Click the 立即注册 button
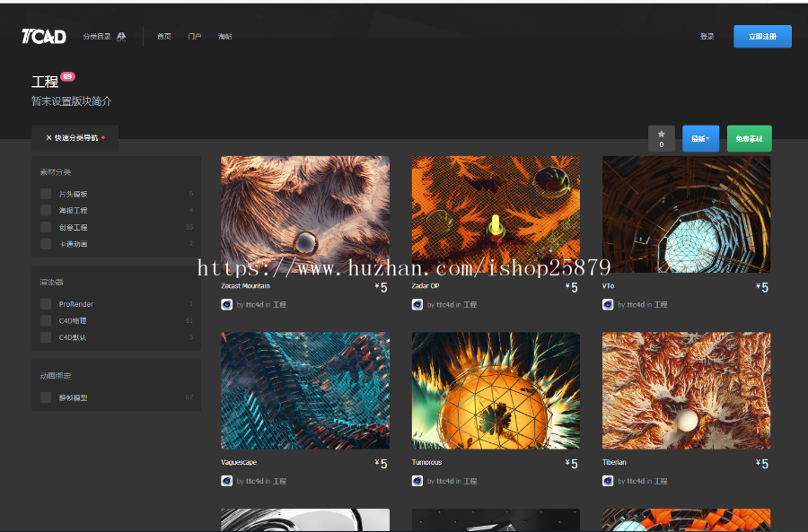 click(762, 37)
